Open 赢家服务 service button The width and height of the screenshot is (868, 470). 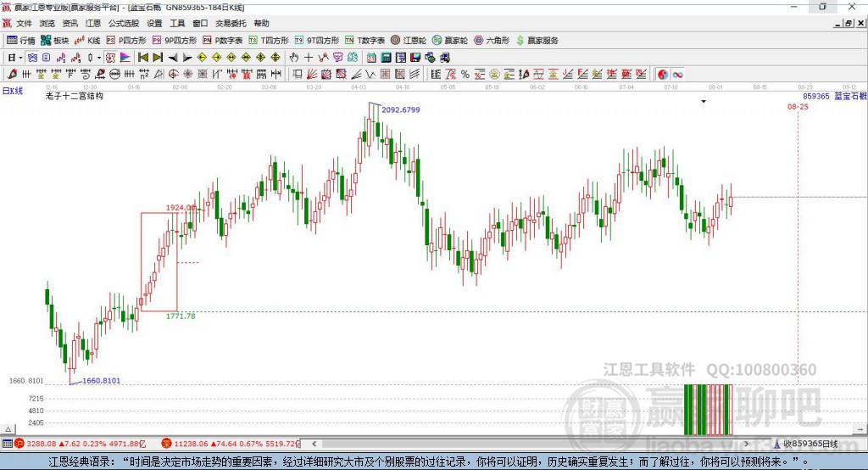click(537, 41)
